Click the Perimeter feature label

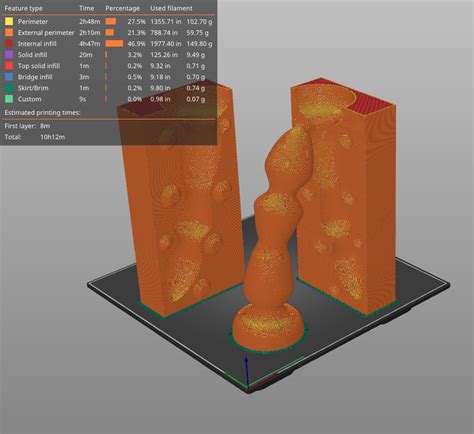click(33, 22)
